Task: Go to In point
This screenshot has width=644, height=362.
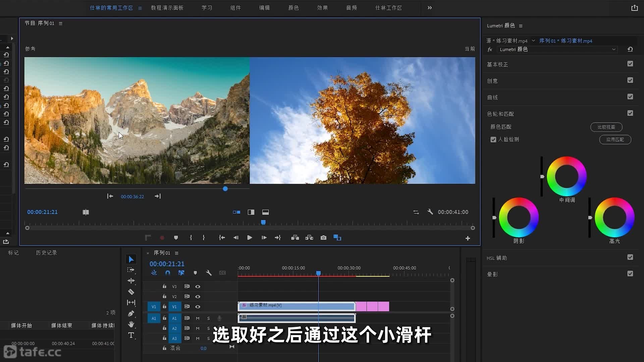Action: click(x=222, y=238)
